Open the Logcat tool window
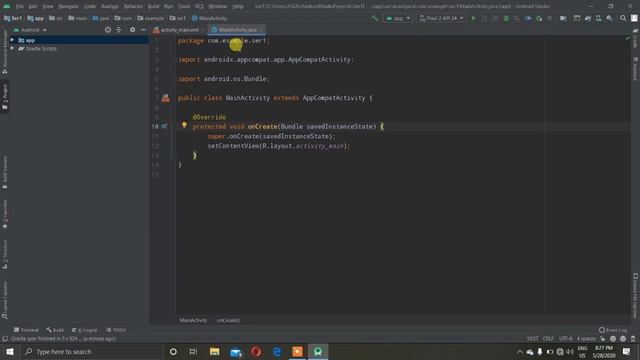Image resolution: width=640 pixels, height=360 pixels. click(x=85, y=330)
